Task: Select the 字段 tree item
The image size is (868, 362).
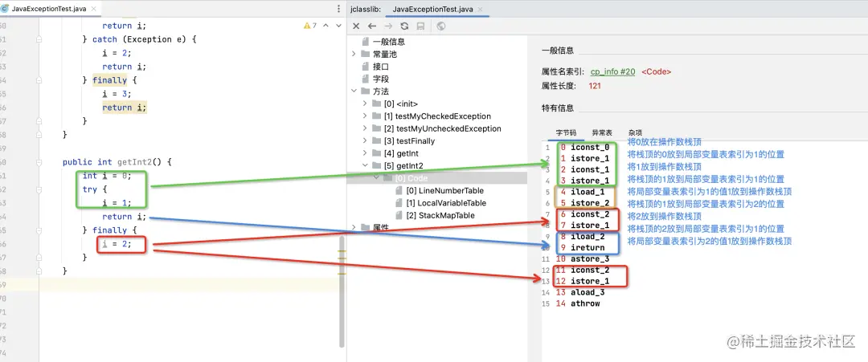Action: pos(381,79)
